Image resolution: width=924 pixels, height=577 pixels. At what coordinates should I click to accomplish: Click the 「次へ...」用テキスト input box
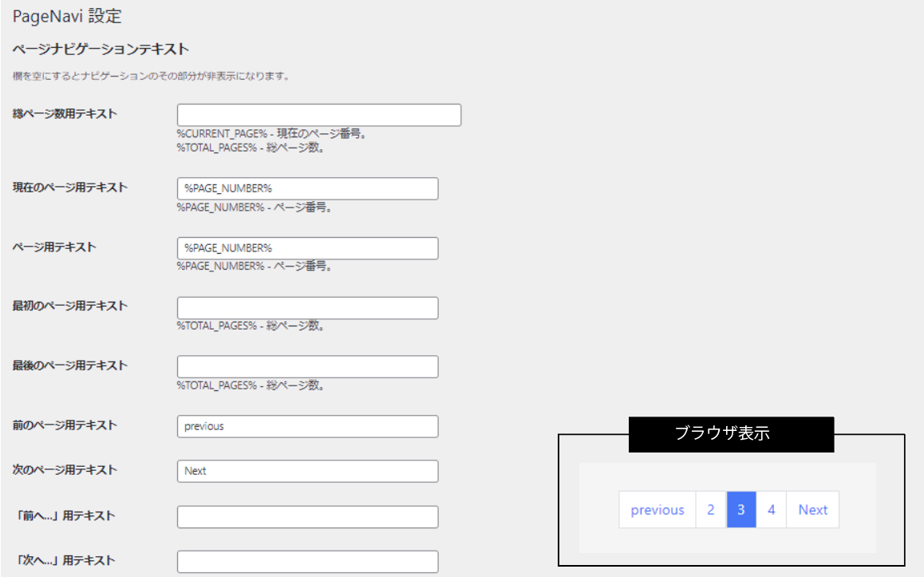pos(307,562)
